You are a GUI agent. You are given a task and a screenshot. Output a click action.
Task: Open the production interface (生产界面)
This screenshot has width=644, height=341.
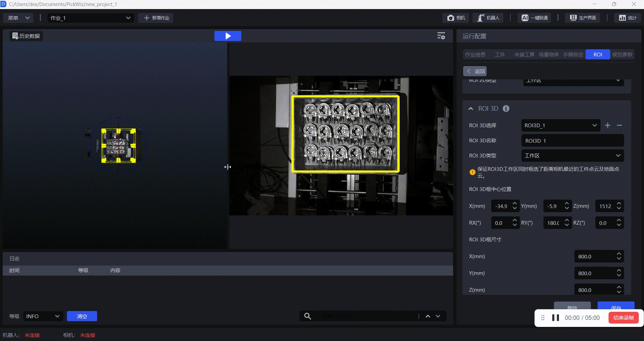[583, 18]
